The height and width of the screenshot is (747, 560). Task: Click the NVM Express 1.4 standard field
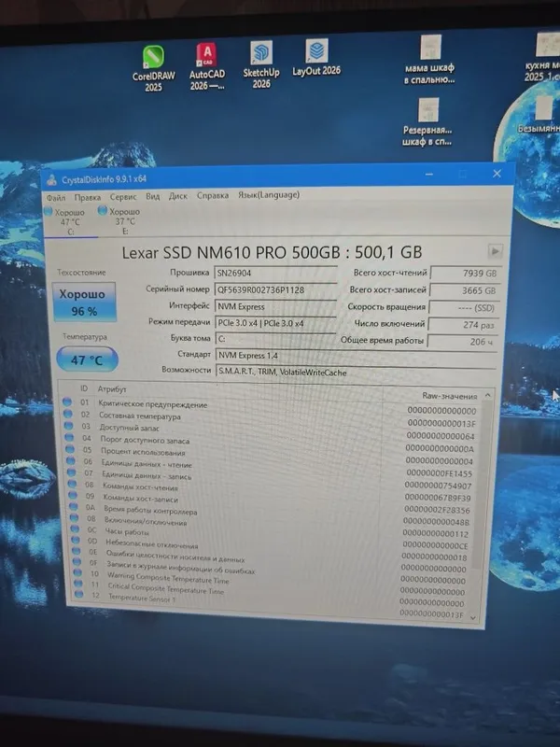tap(356, 357)
